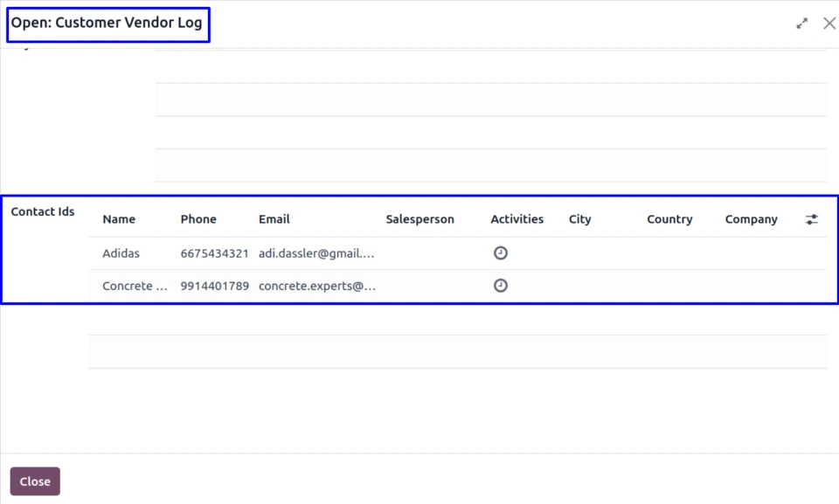The image size is (839, 504).
Task: Click the activity clock icon for Adidas
Action: pos(501,253)
